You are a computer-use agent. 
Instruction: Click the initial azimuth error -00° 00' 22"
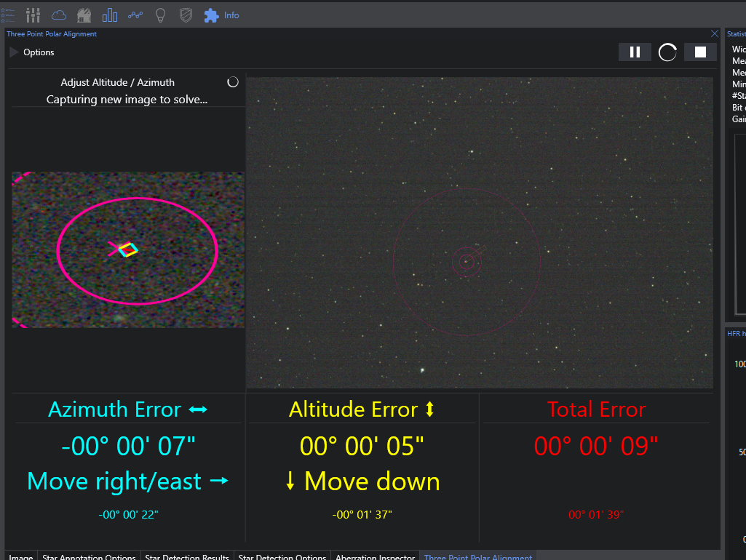pyautogui.click(x=128, y=515)
